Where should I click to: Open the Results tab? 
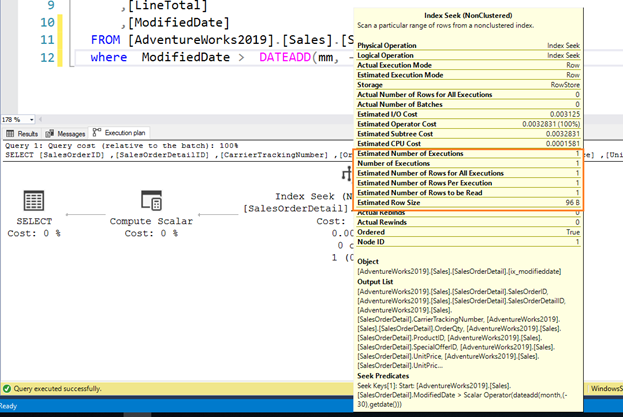click(x=22, y=133)
